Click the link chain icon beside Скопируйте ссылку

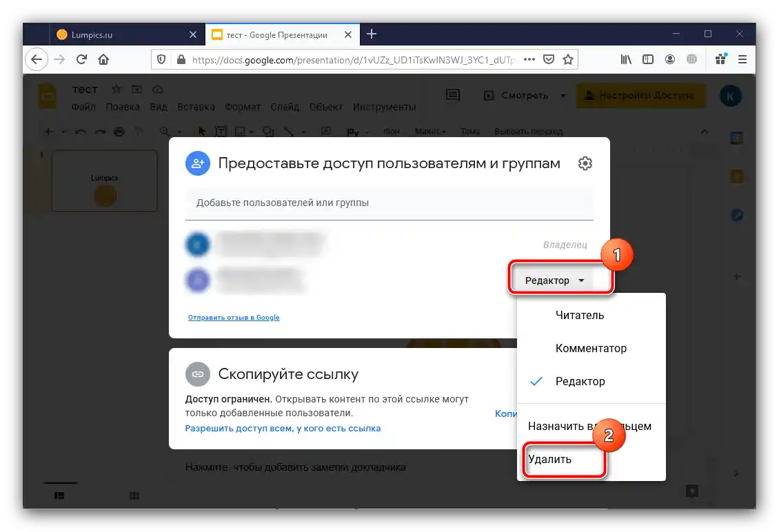(198, 374)
